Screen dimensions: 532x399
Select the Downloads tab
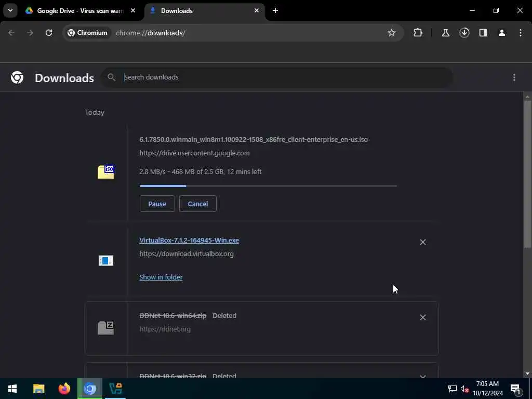[204, 11]
